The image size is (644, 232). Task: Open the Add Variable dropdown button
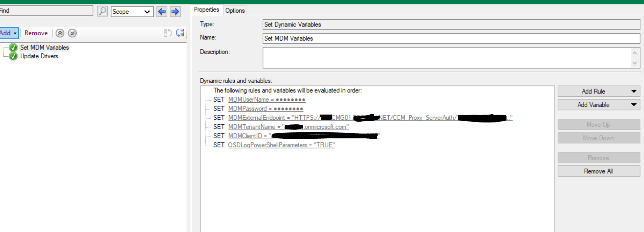click(599, 105)
